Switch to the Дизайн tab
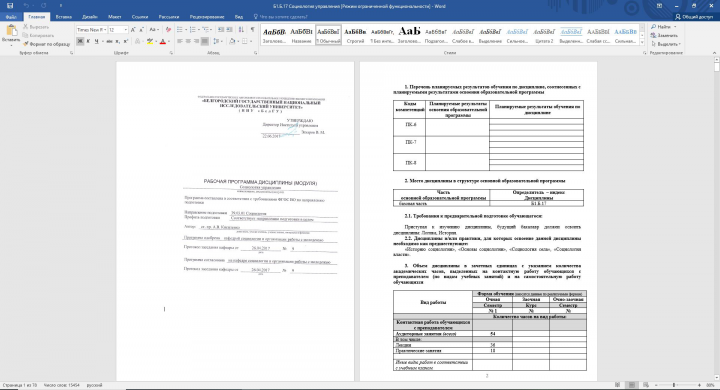Image resolution: width=720 pixels, height=390 pixels. [x=90, y=17]
